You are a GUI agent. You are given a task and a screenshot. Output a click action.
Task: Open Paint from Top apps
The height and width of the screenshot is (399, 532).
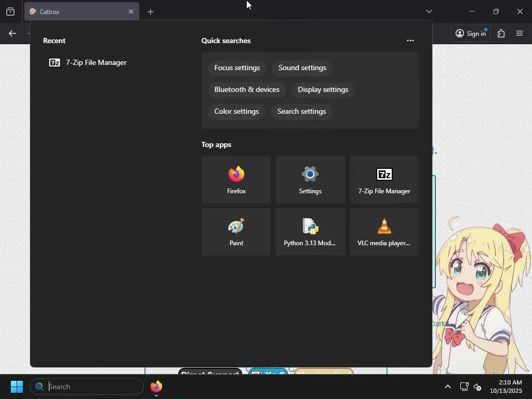tap(236, 232)
